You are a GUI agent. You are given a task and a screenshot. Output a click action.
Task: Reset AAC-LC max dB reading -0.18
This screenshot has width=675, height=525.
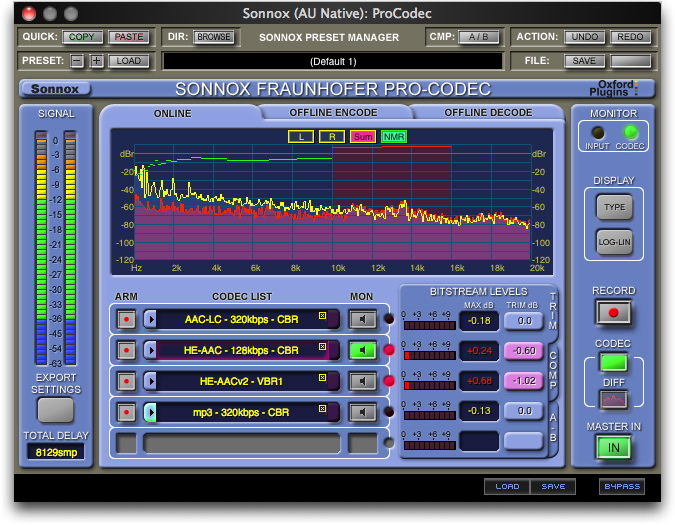[x=479, y=321]
